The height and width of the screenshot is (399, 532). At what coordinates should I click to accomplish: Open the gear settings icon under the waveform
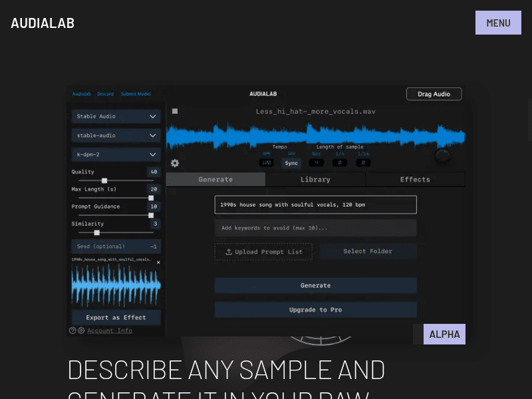point(175,163)
